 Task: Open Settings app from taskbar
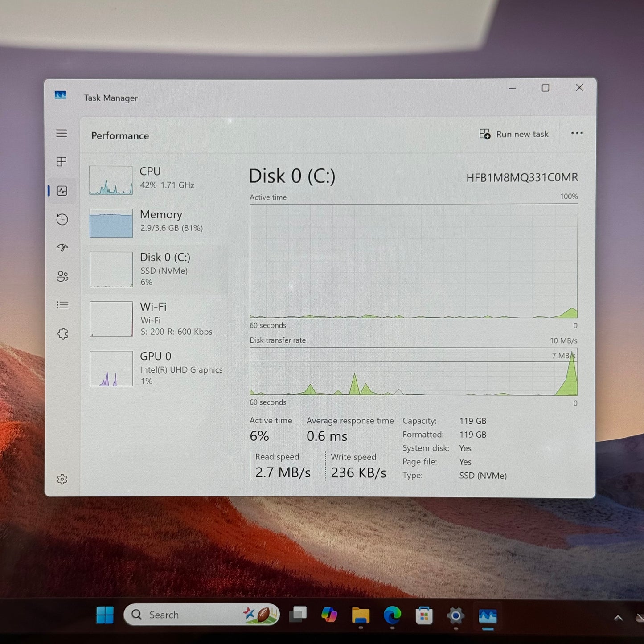[455, 616]
